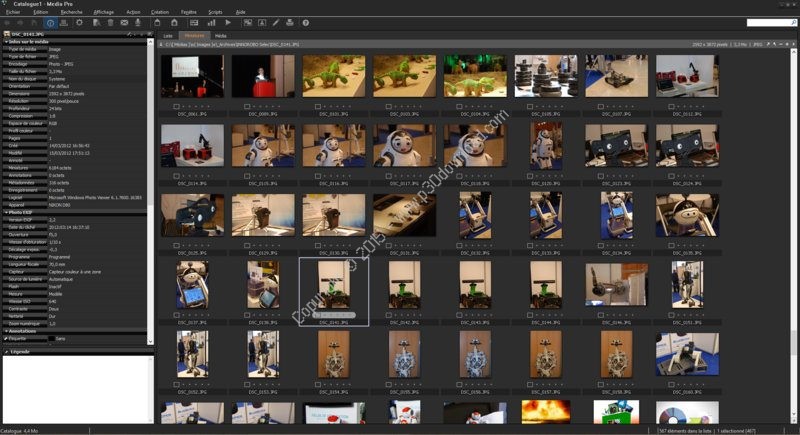Collapse the Annotations section

[6, 331]
